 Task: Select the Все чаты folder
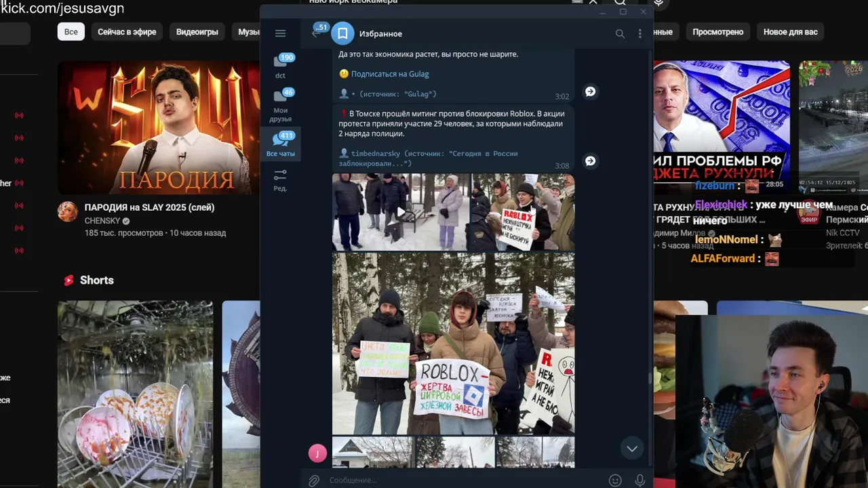tap(281, 145)
